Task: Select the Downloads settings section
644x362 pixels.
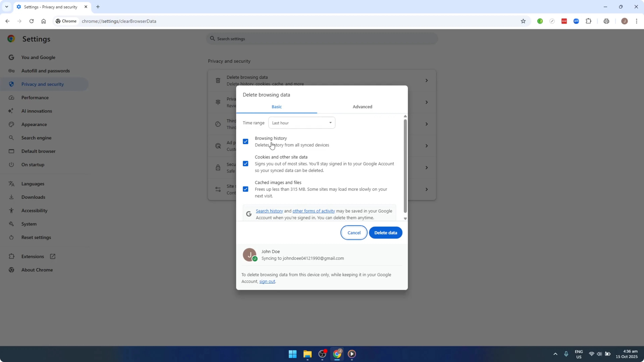Action: (x=33, y=197)
